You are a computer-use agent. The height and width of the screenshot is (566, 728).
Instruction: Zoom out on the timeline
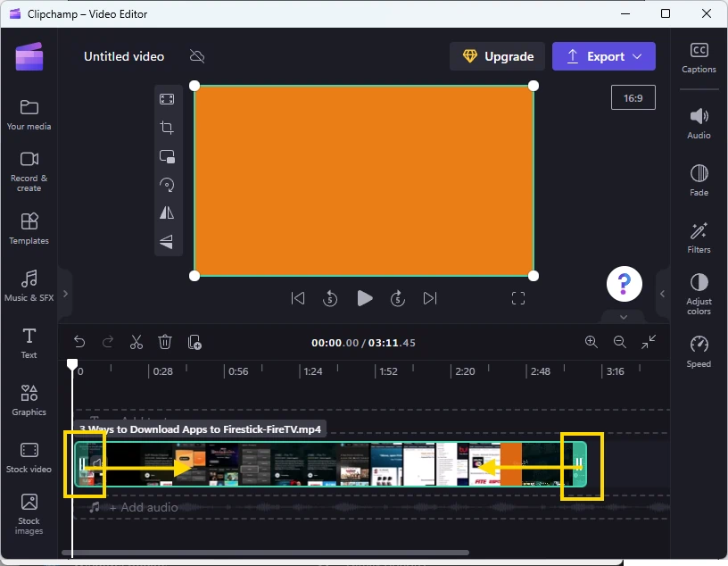(x=620, y=342)
